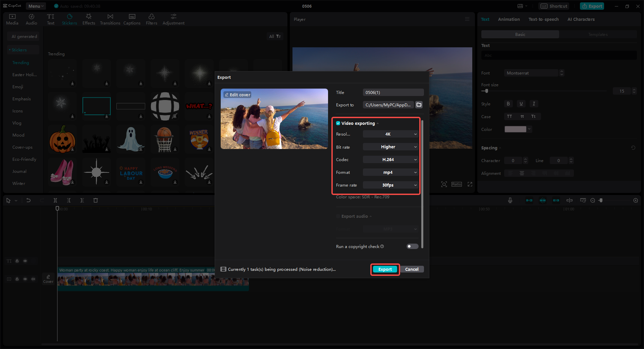Select the pumpkin sticker thumbnail

tap(62, 139)
